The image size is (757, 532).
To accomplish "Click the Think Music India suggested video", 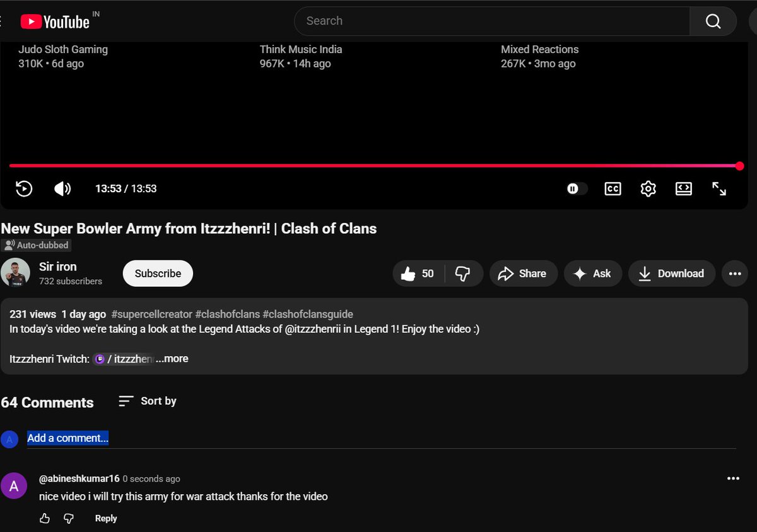I will pyautogui.click(x=301, y=49).
